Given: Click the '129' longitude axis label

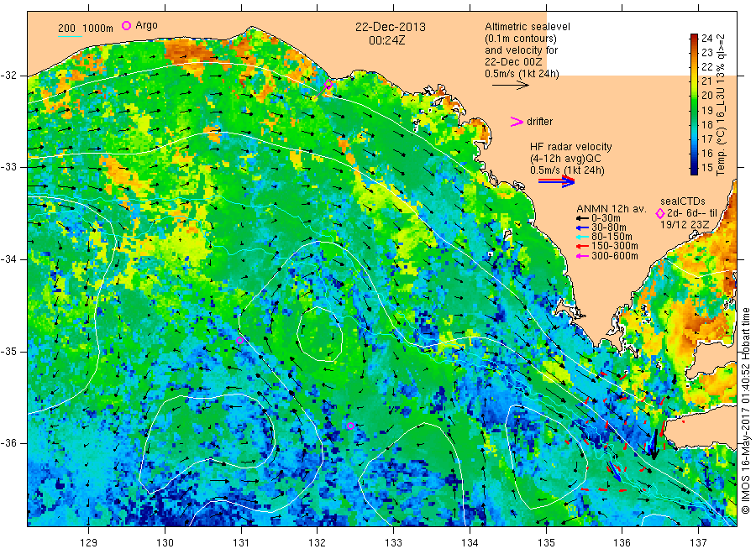Looking at the screenshot, I should [89, 543].
